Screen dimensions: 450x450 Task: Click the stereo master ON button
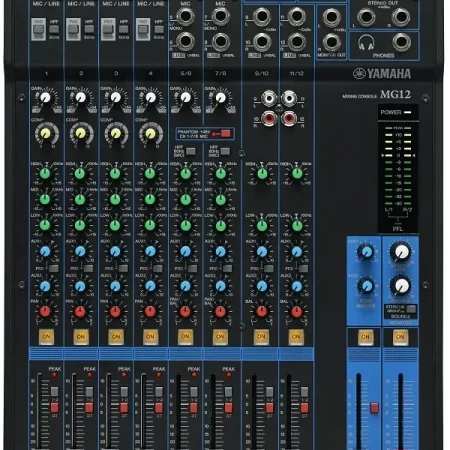(400, 337)
